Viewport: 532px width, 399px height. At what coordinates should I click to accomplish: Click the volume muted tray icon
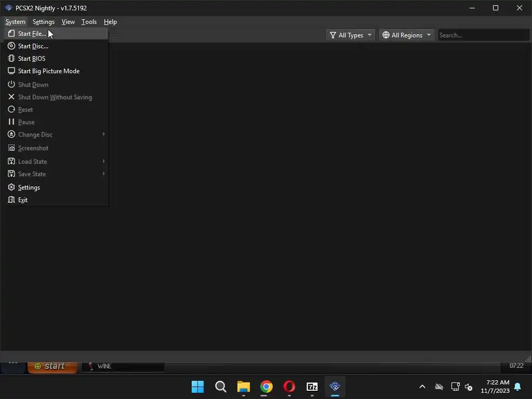469,387
